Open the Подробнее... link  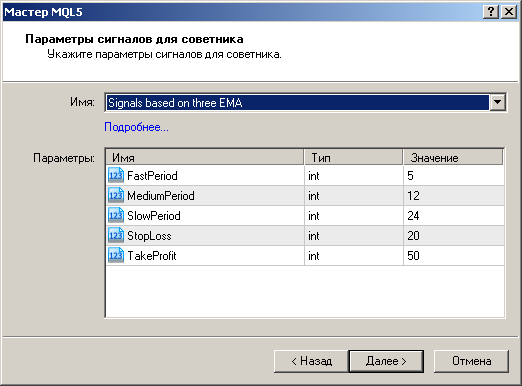[x=136, y=127]
